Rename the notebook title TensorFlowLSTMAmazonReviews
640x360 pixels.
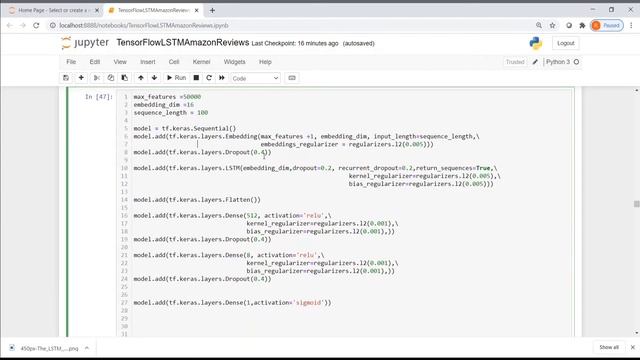coord(182,43)
